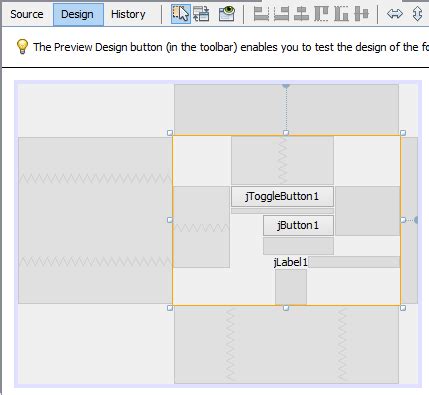429x395 pixels.
Task: Toggle vertical resizability arrow icon
Action: (x=417, y=14)
